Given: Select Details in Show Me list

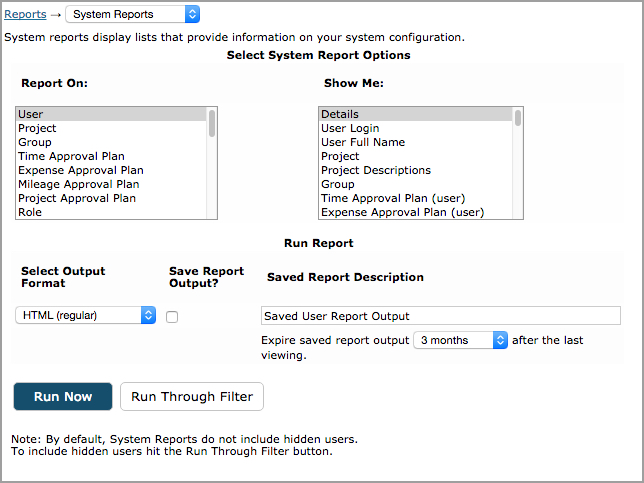Looking at the screenshot, I should point(416,114).
